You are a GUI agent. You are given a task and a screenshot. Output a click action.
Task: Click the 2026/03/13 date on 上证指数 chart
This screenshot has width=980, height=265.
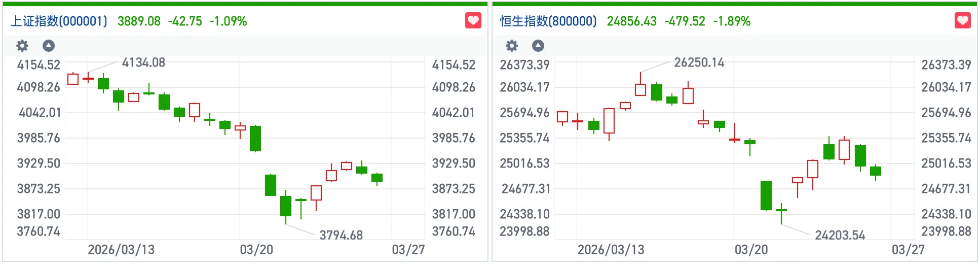click(121, 250)
